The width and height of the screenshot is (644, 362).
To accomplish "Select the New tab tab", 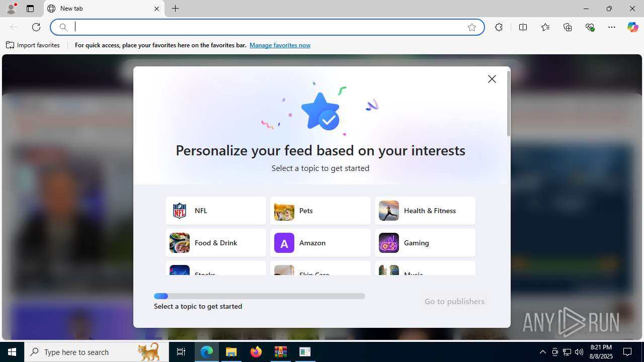I will click(104, 9).
